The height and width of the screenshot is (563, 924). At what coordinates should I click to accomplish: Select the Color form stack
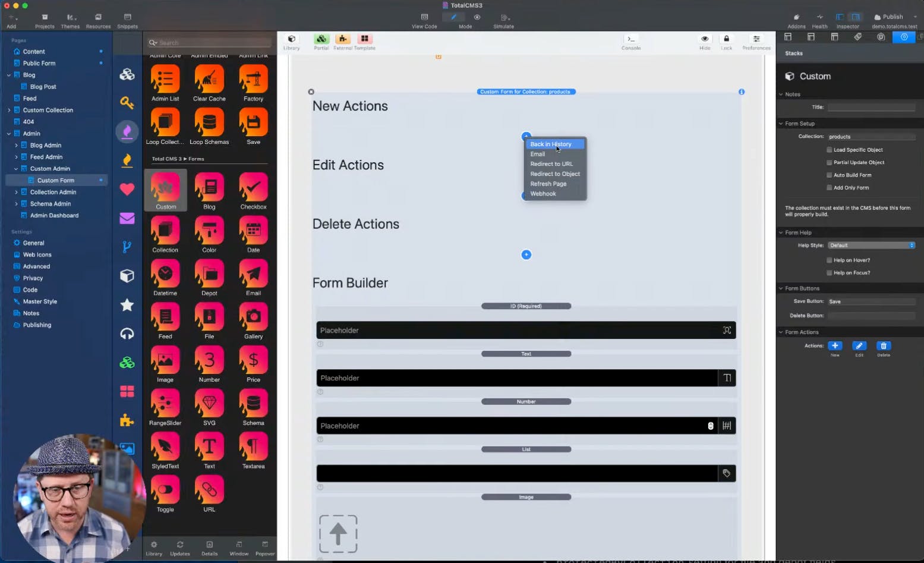tap(209, 231)
